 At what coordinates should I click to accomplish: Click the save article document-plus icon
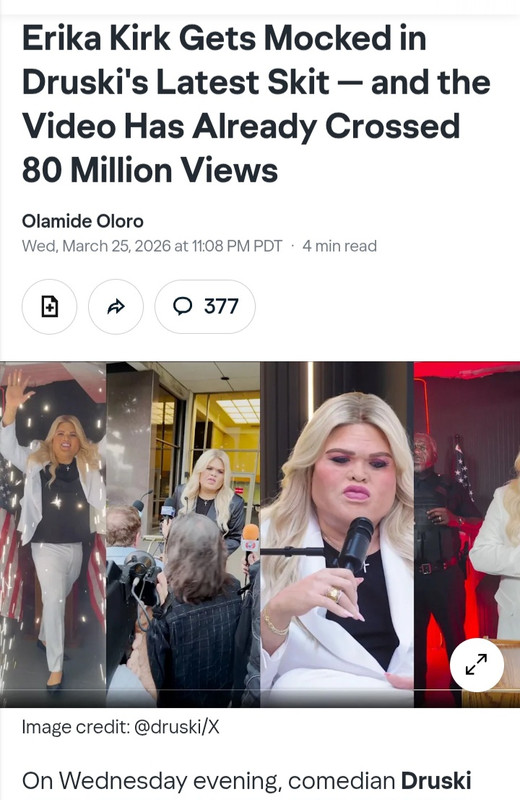point(49,307)
